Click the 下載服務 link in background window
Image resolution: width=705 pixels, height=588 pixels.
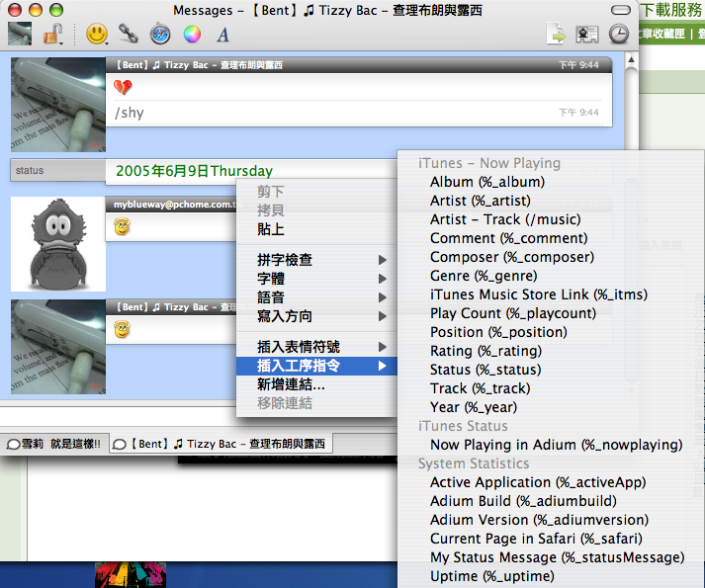[672, 10]
